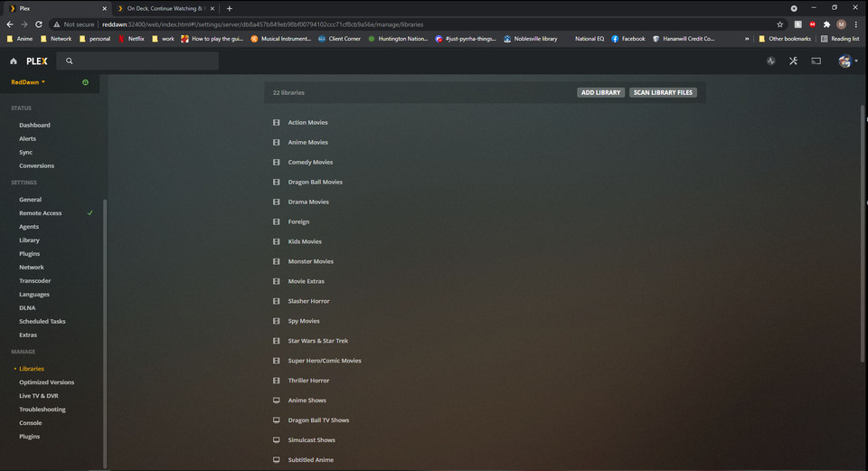
Task: Expand the RedDawn server dropdown
Action: coord(28,82)
